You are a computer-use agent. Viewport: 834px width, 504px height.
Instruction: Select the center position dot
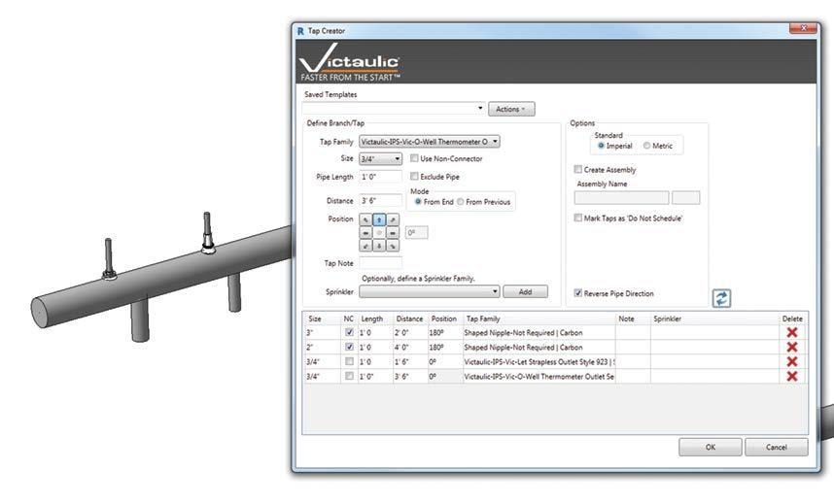click(x=379, y=233)
